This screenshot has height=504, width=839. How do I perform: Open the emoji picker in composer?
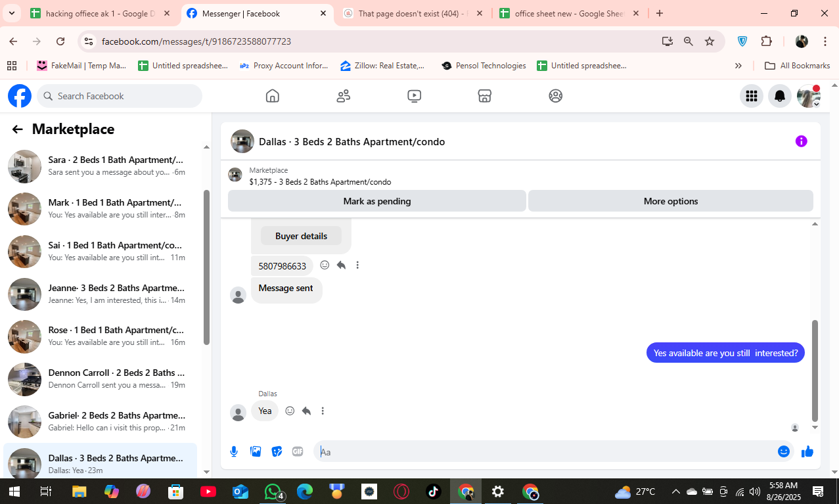(784, 451)
